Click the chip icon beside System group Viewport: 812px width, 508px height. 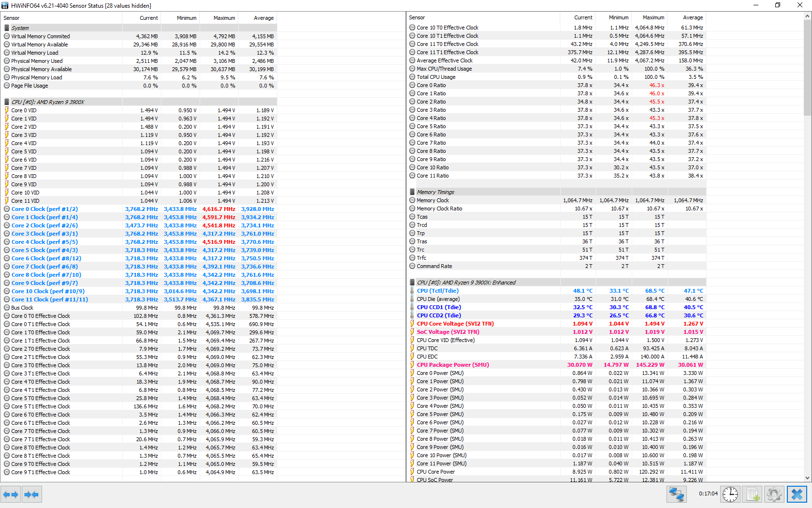(x=7, y=28)
